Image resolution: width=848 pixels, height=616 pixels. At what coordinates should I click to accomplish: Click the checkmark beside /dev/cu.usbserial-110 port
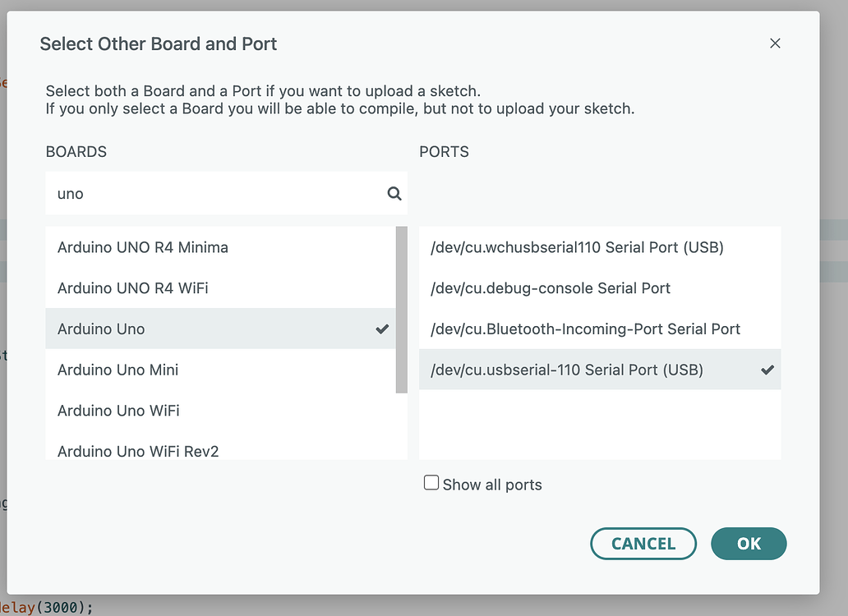click(767, 370)
